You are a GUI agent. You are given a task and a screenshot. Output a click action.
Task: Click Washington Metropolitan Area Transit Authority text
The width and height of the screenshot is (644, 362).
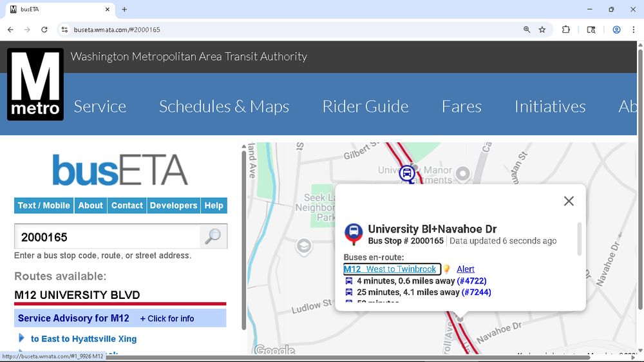189,56
